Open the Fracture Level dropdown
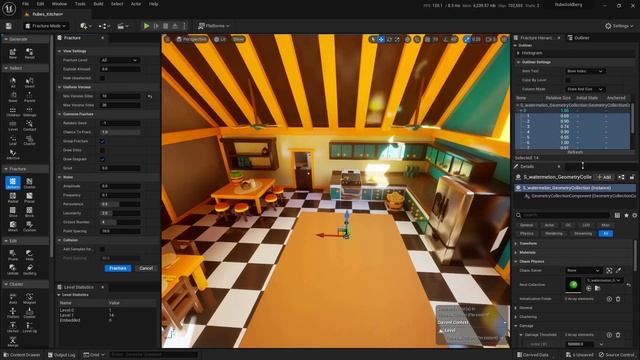 tap(120, 60)
